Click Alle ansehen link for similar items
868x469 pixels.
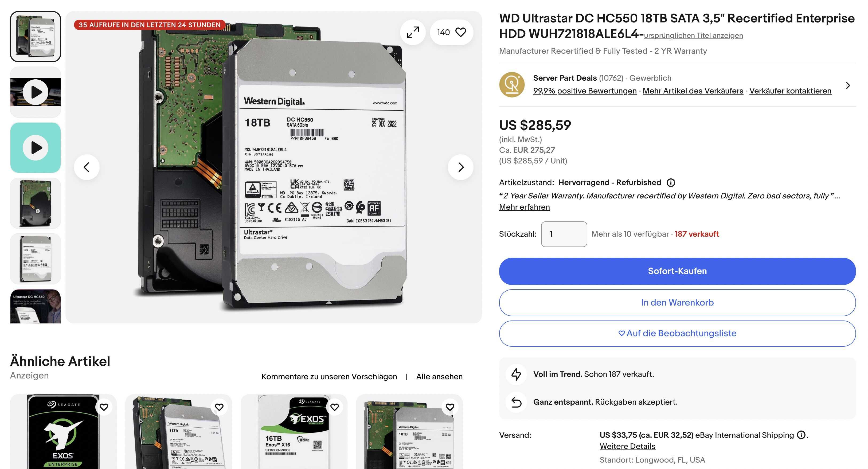coord(439,376)
